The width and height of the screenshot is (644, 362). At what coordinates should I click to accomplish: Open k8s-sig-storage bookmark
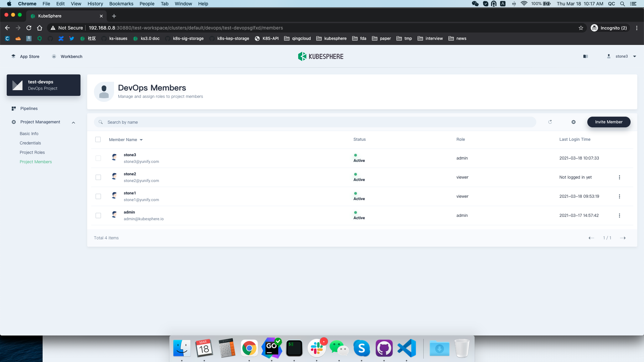pyautogui.click(x=184, y=39)
